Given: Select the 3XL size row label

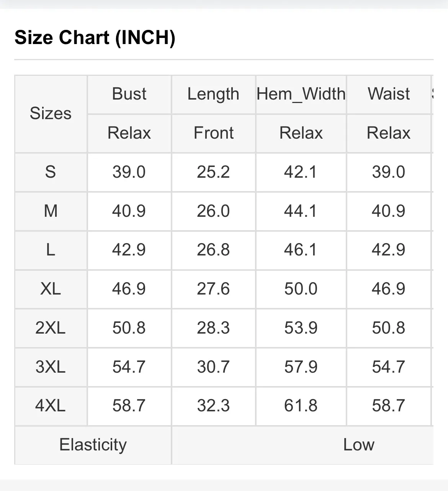Looking at the screenshot, I should [51, 367].
